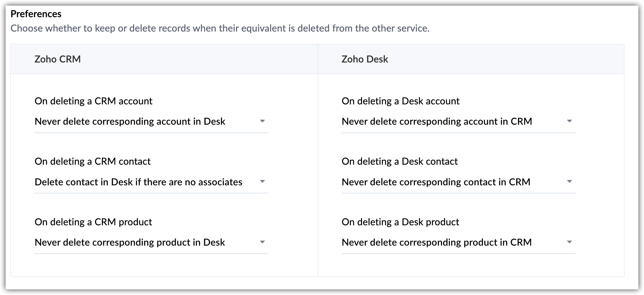This screenshot has height=295, width=644.
Task: Select 'Never delete corresponding account in Desk' field
Action: (151, 122)
